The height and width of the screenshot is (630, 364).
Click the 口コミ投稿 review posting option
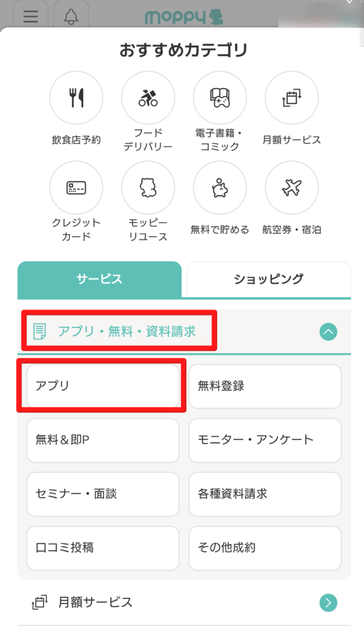point(102,548)
